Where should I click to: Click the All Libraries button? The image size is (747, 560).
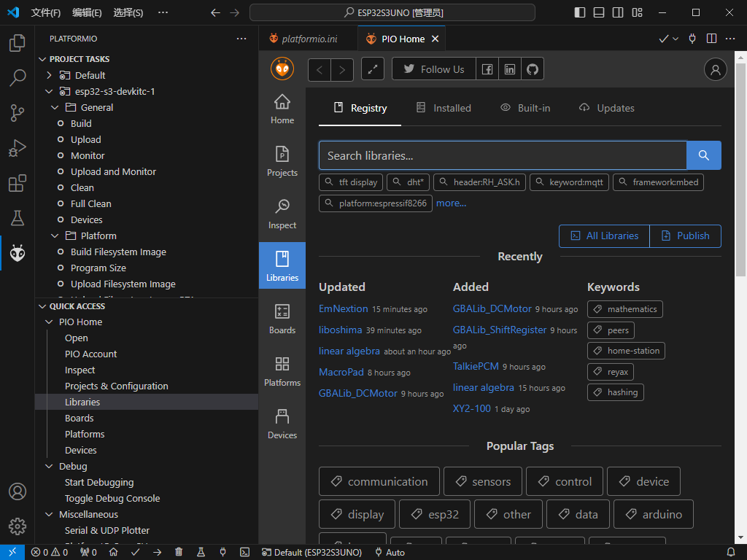point(605,236)
